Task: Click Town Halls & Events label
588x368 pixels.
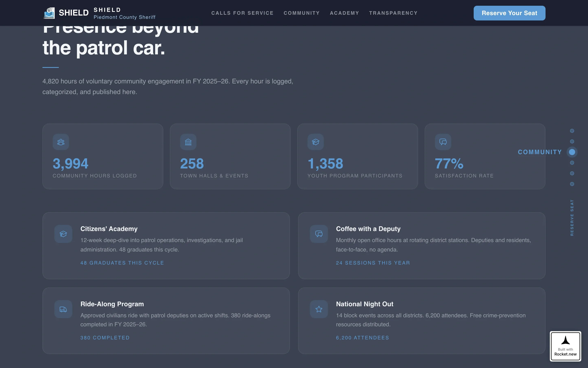Action: point(214,176)
